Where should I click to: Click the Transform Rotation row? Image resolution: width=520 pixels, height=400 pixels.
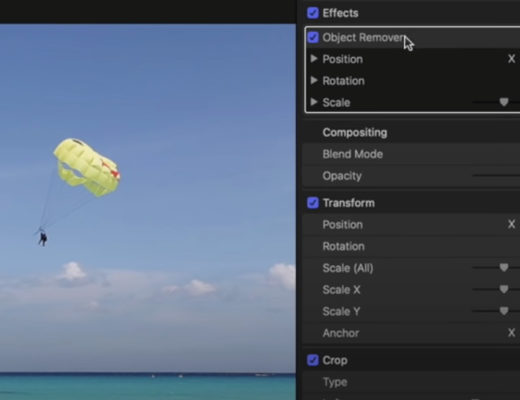[411, 246]
